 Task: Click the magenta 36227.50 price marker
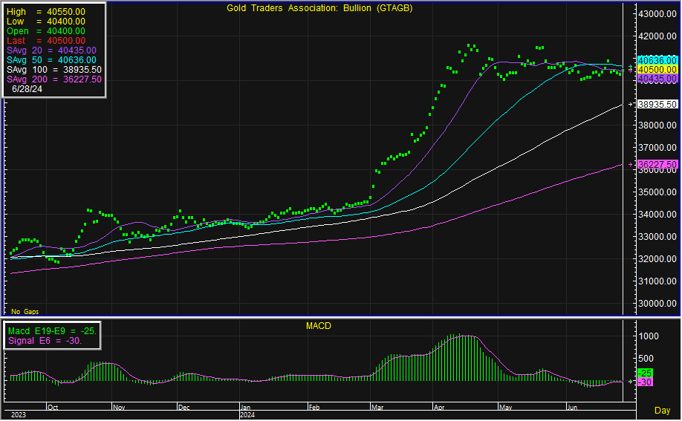tap(658, 164)
